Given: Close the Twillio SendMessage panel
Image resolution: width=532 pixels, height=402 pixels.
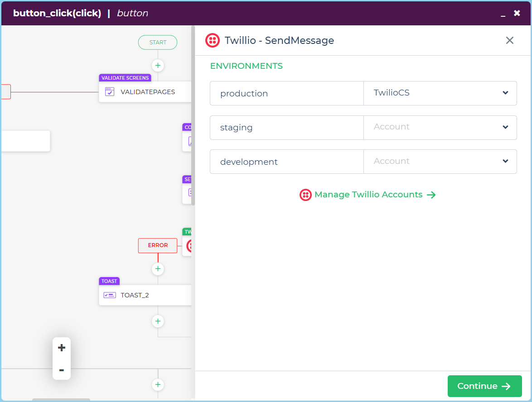Looking at the screenshot, I should (x=510, y=40).
